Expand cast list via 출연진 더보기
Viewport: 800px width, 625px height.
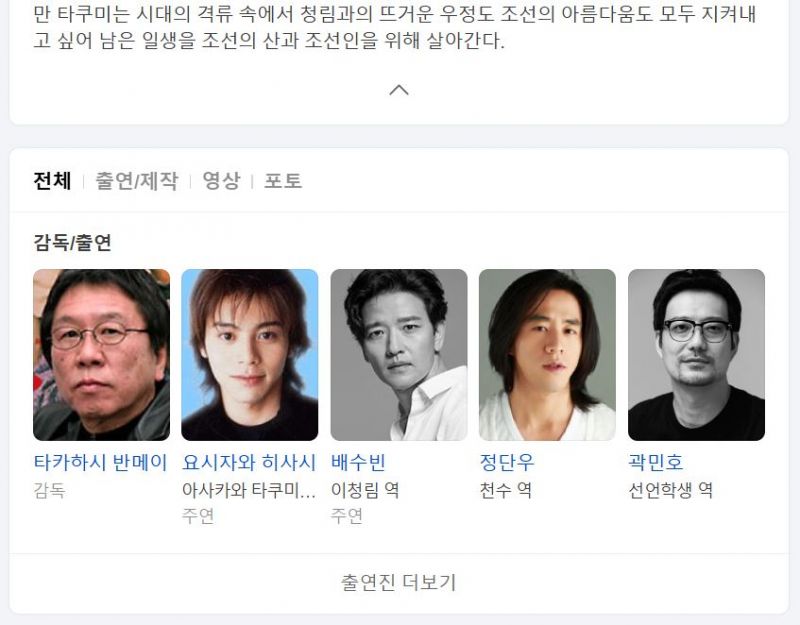point(398,582)
